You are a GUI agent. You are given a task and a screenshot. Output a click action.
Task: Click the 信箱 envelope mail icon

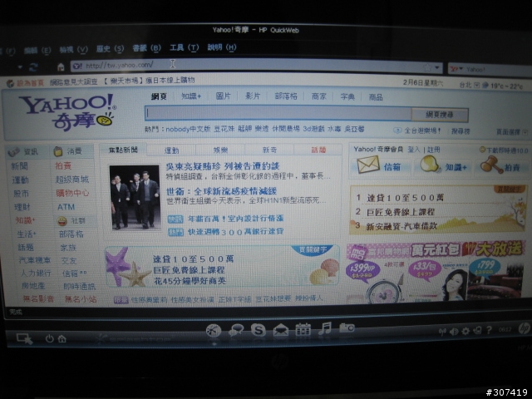coord(367,165)
